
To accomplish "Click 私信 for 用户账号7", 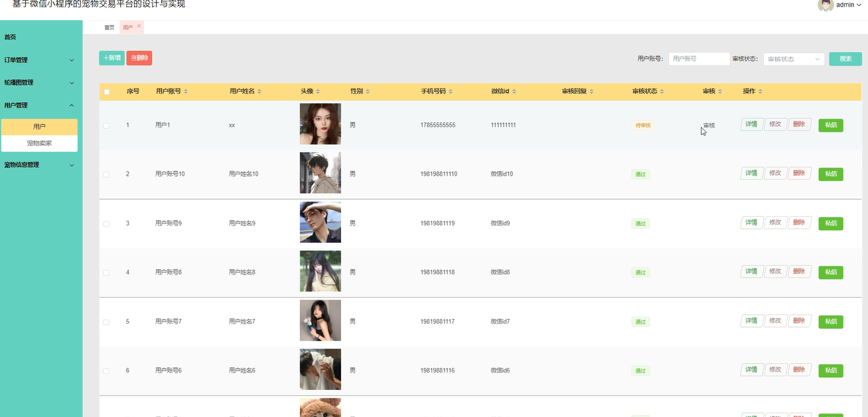I will [x=831, y=321].
